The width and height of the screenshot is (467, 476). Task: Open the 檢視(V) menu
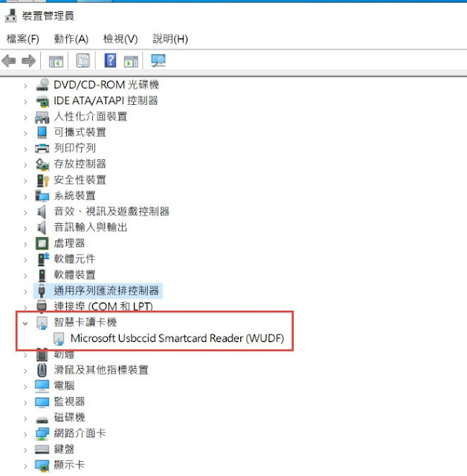pyautogui.click(x=120, y=39)
